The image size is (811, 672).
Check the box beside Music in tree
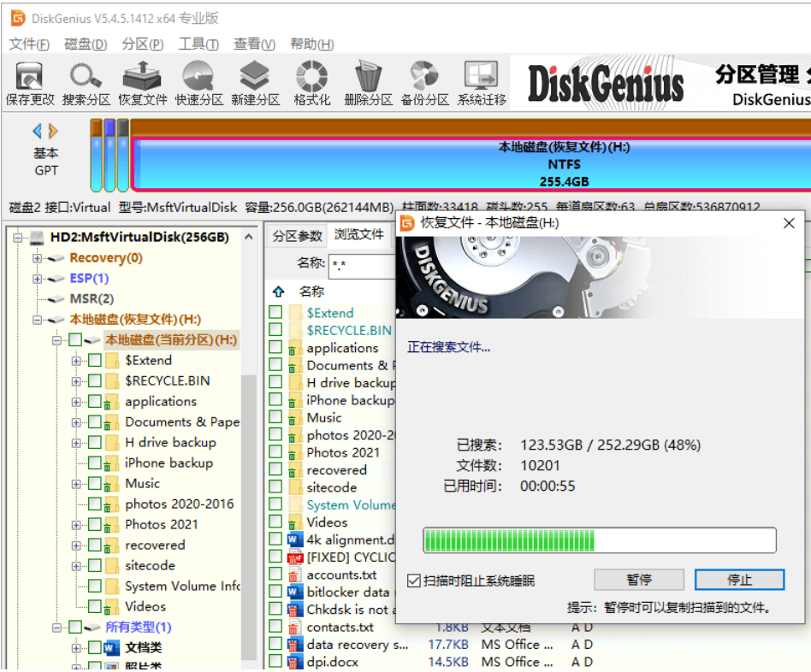(x=95, y=483)
